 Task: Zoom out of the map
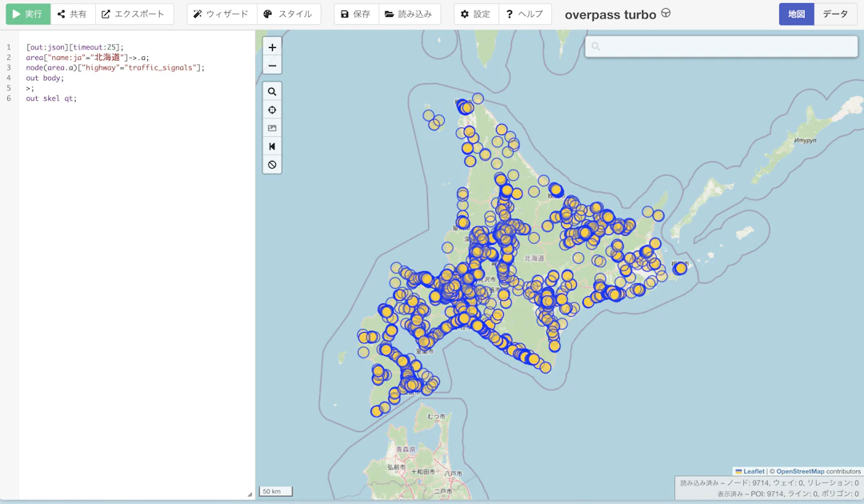pos(272,66)
